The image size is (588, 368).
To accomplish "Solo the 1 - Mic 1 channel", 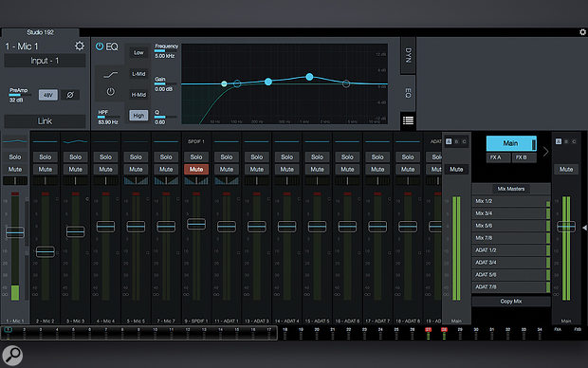I will click(x=15, y=156).
